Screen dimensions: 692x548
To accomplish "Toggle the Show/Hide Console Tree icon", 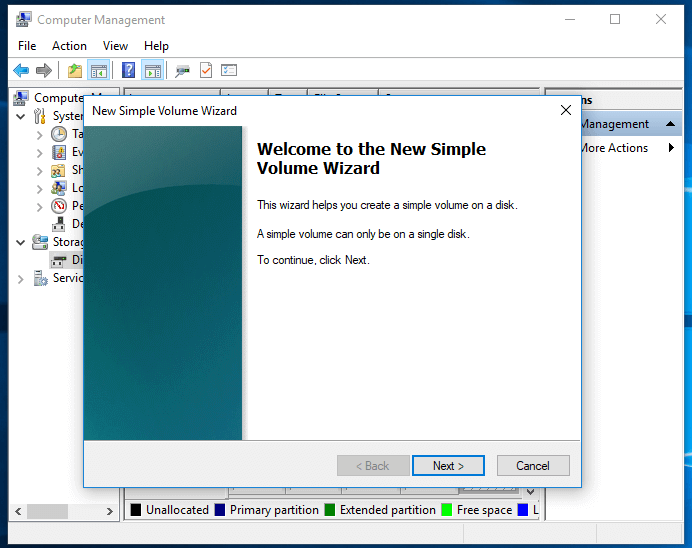I will [x=98, y=70].
